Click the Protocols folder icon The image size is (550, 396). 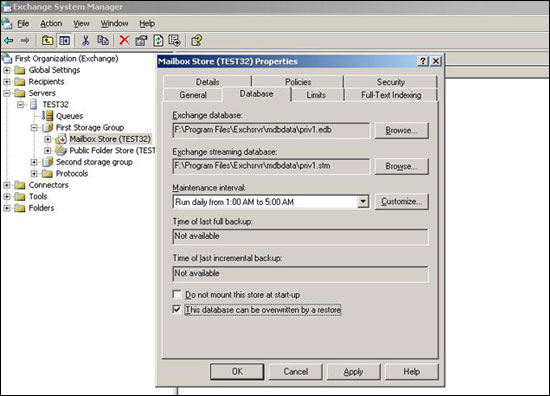47,174
